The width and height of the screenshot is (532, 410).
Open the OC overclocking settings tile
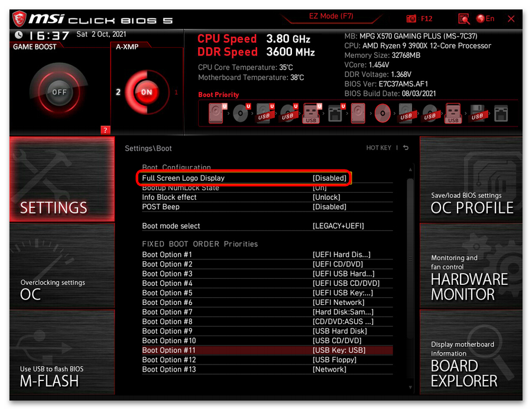[61, 266]
